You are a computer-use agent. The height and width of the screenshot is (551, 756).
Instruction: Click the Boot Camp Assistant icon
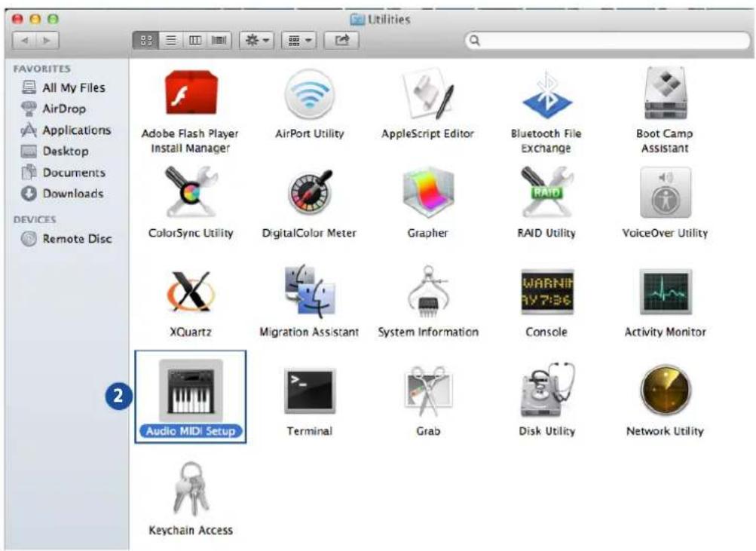666,93
